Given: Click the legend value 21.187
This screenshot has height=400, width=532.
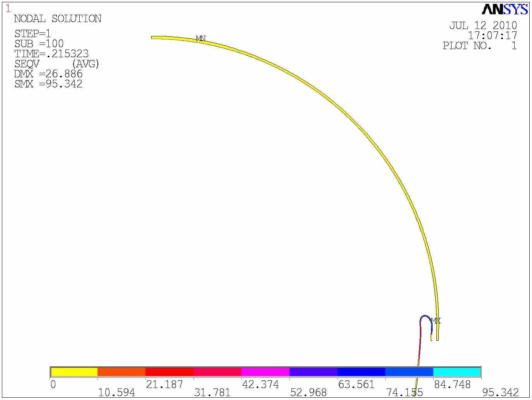Looking at the screenshot, I should click(164, 385).
